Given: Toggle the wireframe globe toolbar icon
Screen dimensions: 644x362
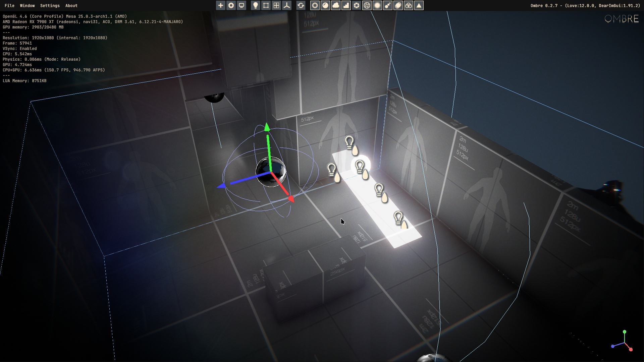Looking at the screenshot, I should pyautogui.click(x=367, y=5).
